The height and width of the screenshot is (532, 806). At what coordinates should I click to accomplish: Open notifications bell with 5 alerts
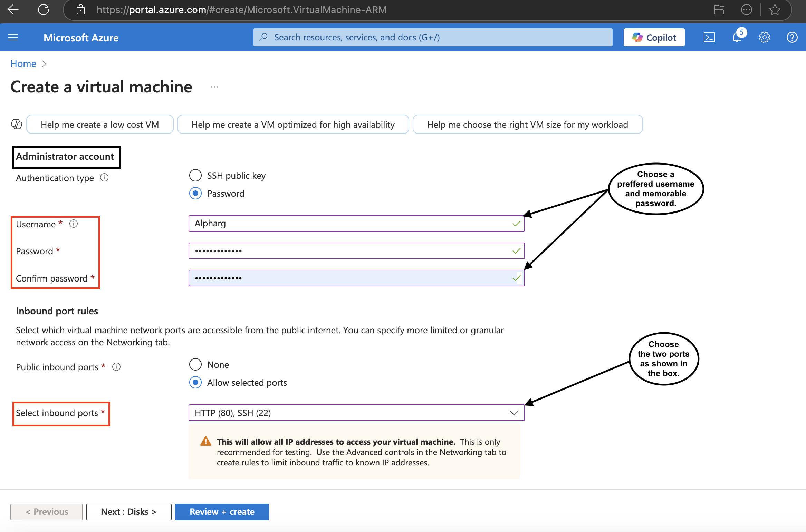(x=737, y=37)
